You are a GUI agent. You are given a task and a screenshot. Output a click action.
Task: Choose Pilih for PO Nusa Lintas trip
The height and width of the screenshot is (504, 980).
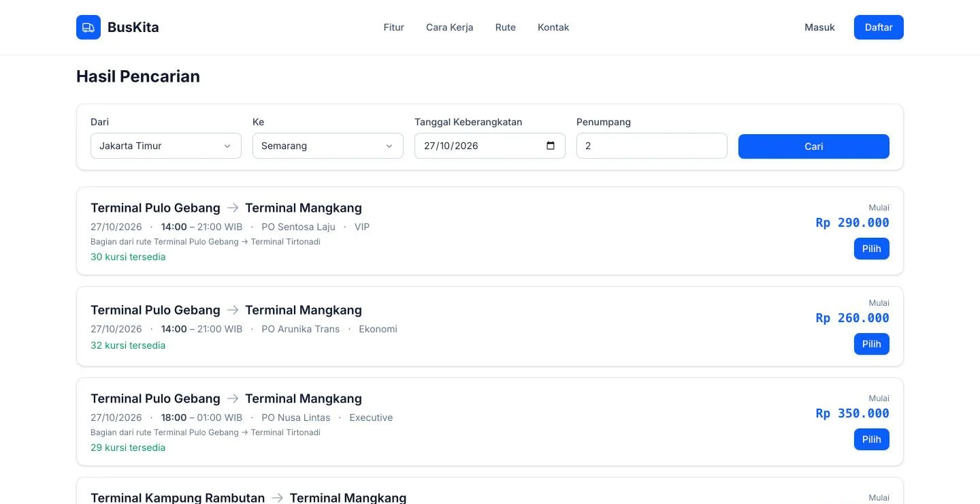tap(872, 439)
